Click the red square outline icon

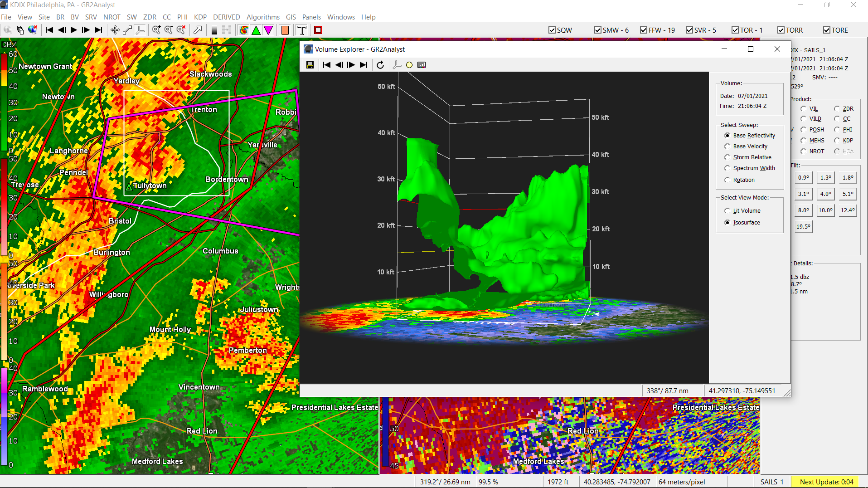318,30
